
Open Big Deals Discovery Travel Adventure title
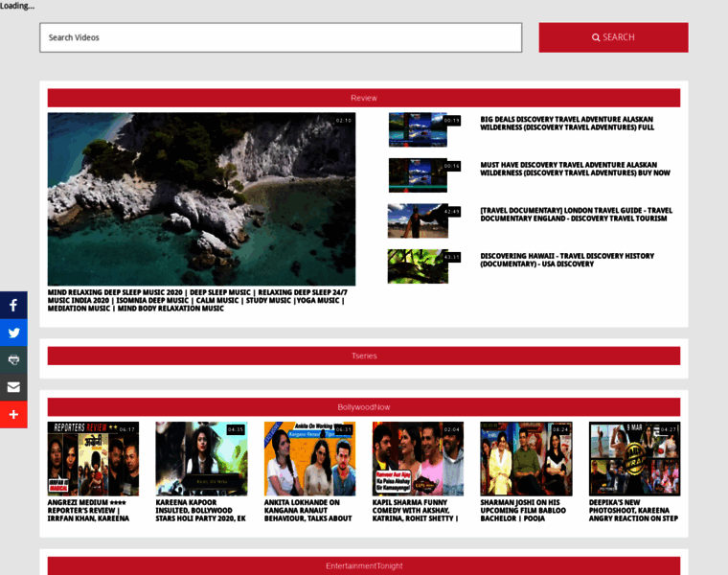(x=567, y=123)
